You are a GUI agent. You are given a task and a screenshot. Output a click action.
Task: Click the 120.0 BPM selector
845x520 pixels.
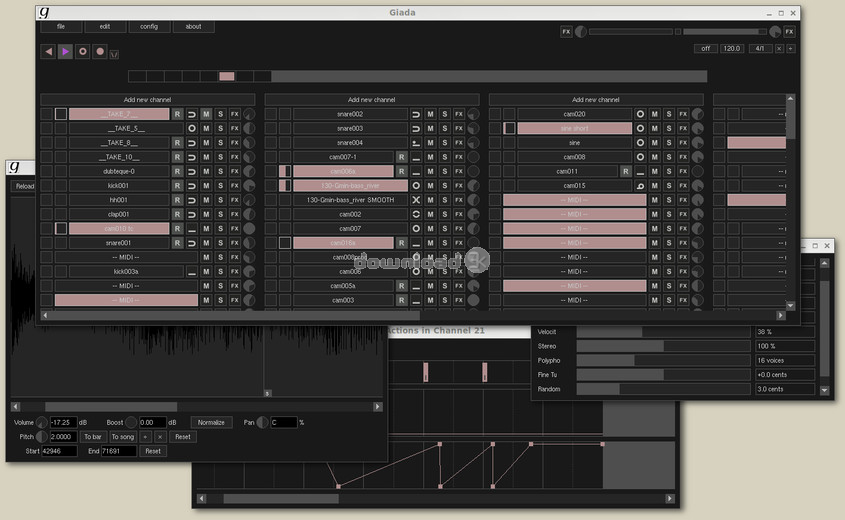(x=730, y=48)
